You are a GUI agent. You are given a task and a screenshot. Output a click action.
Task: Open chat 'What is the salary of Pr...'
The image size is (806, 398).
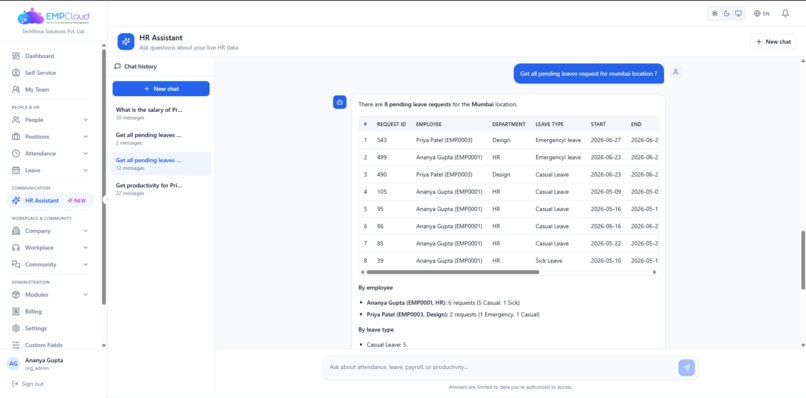pyautogui.click(x=161, y=113)
